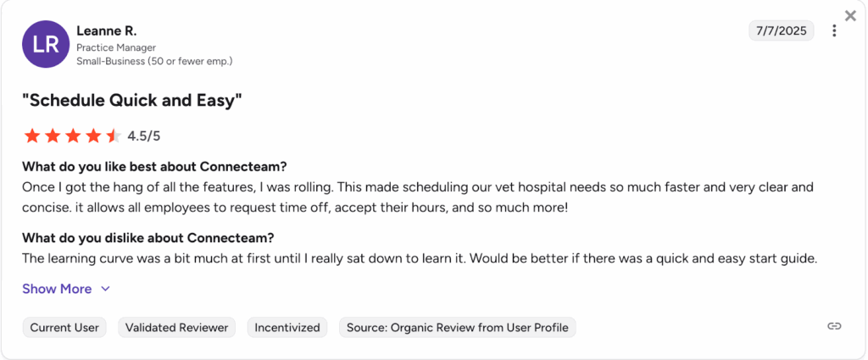Open the three-dot review options menu
Image resolution: width=868 pixels, height=360 pixels.
(834, 31)
